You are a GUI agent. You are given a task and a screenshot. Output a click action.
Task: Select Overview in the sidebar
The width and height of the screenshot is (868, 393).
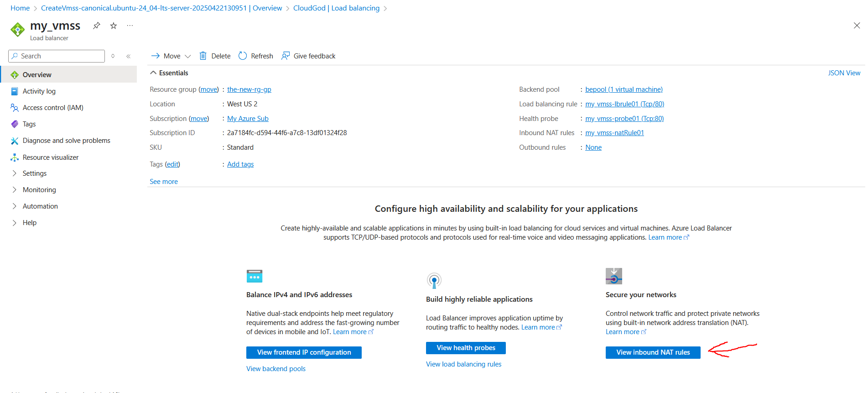click(69, 74)
